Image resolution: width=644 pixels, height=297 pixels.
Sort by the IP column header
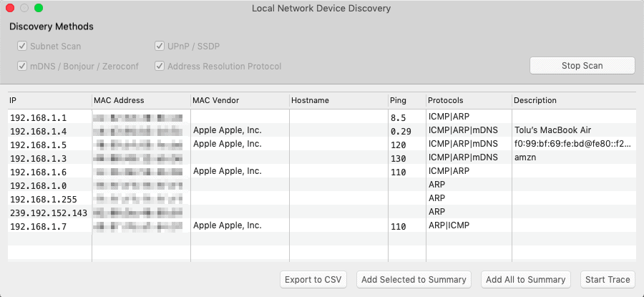[x=49, y=100]
